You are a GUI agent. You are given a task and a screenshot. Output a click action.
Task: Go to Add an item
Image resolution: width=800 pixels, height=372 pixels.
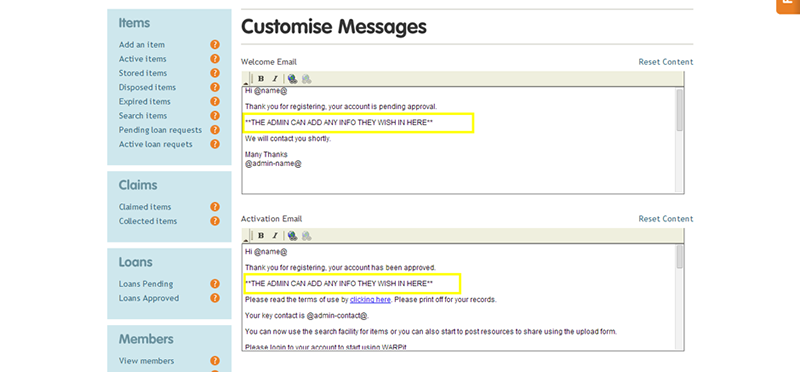[x=142, y=45]
